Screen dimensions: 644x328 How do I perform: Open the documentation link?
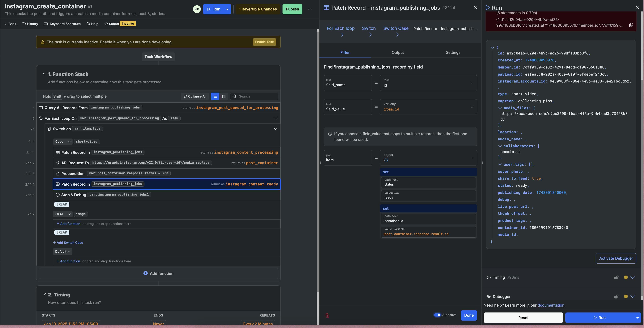(x=551, y=305)
